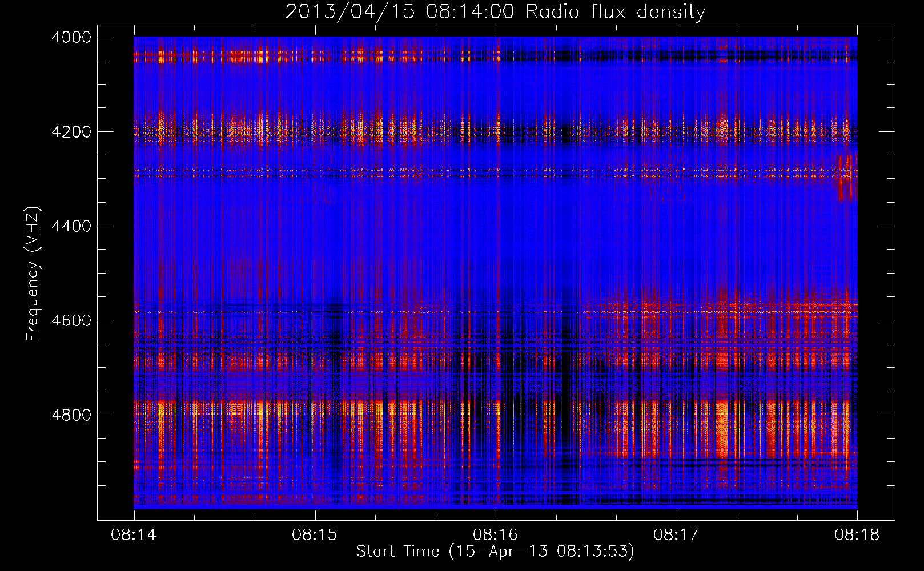This screenshot has height=571, width=924.
Task: Select the 4600 frequency axis label
Action: (71, 320)
